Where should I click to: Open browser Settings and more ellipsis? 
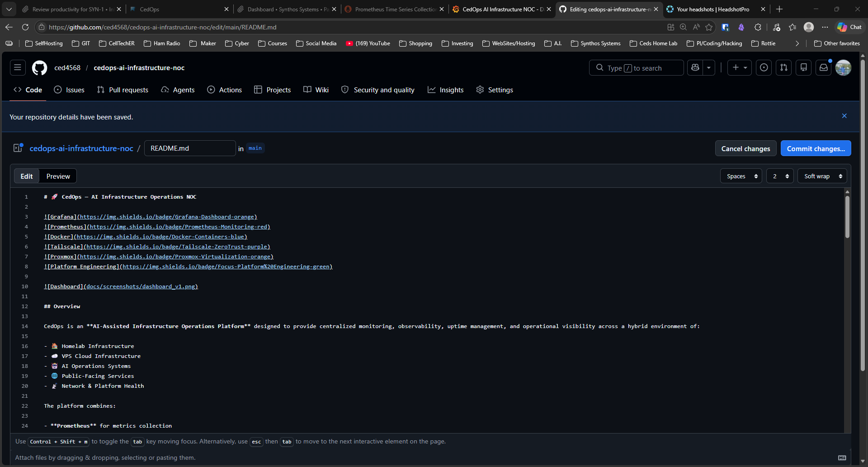[825, 27]
